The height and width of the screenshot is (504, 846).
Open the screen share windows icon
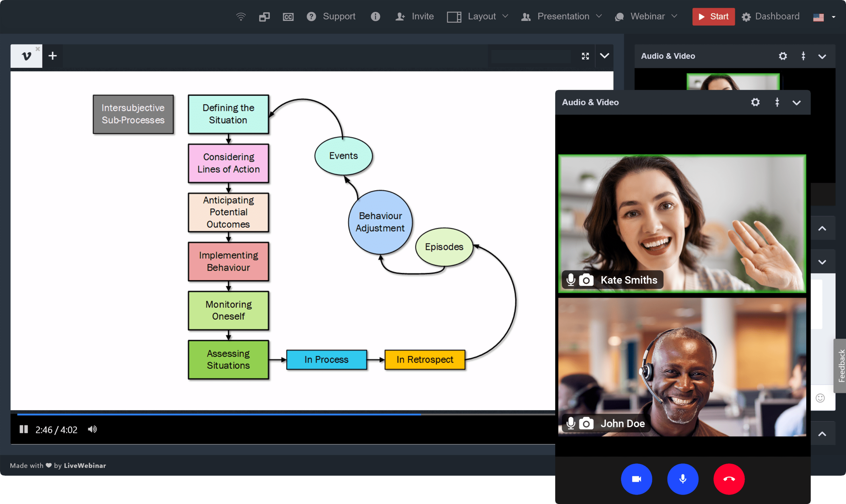point(264,17)
